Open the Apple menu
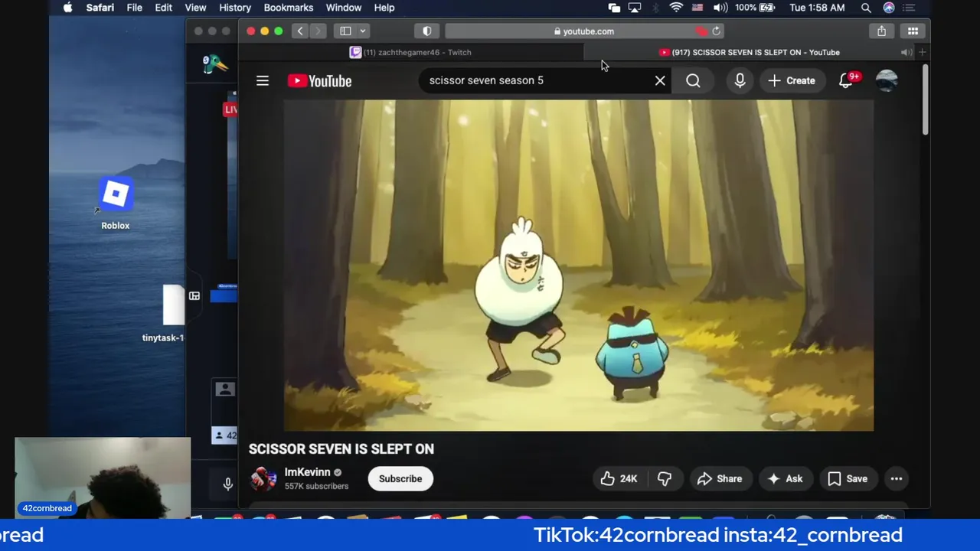Image resolution: width=980 pixels, height=551 pixels. [67, 8]
